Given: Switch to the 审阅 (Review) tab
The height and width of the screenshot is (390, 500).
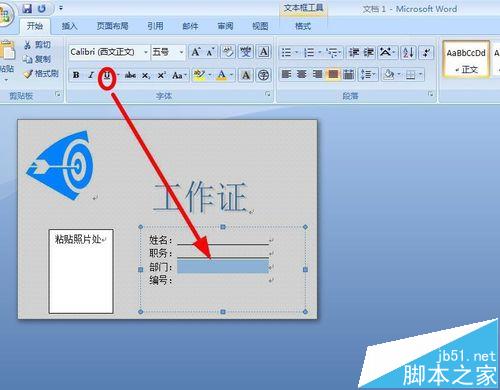Looking at the screenshot, I should point(225,26).
